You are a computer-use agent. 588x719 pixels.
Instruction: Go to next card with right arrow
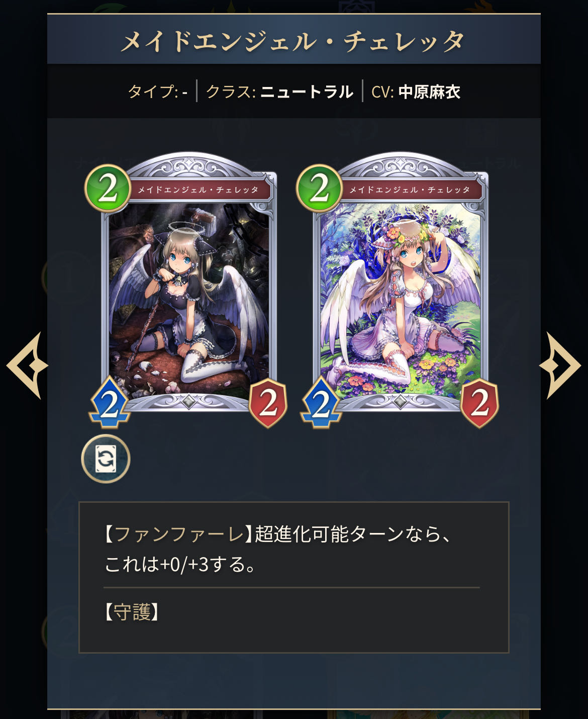(560, 366)
